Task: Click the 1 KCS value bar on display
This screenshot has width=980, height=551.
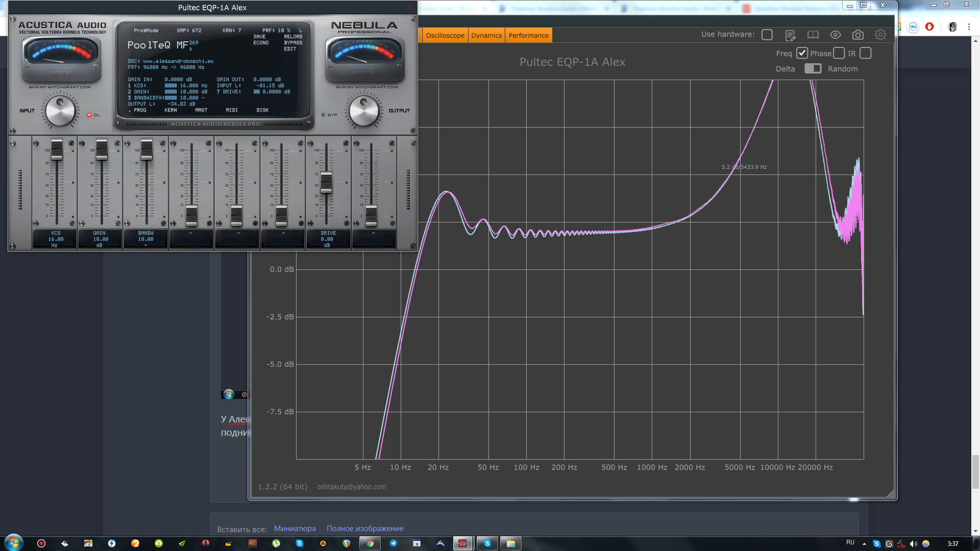Action: (170, 86)
